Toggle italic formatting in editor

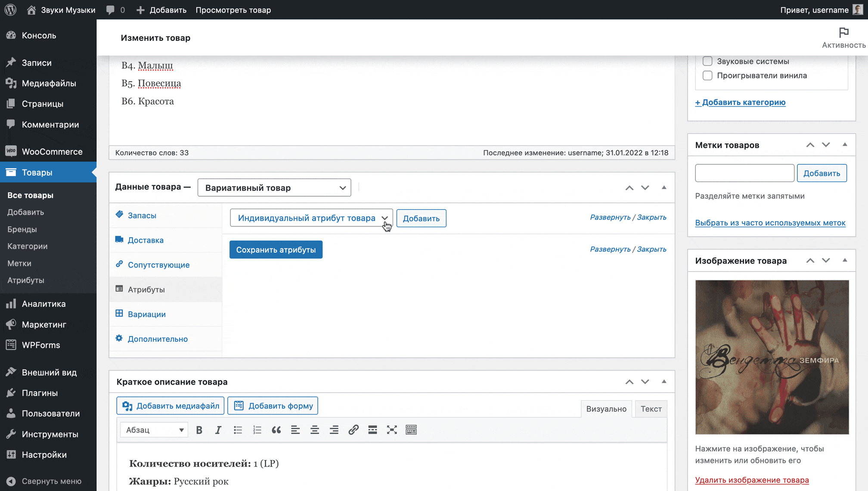pos(218,430)
